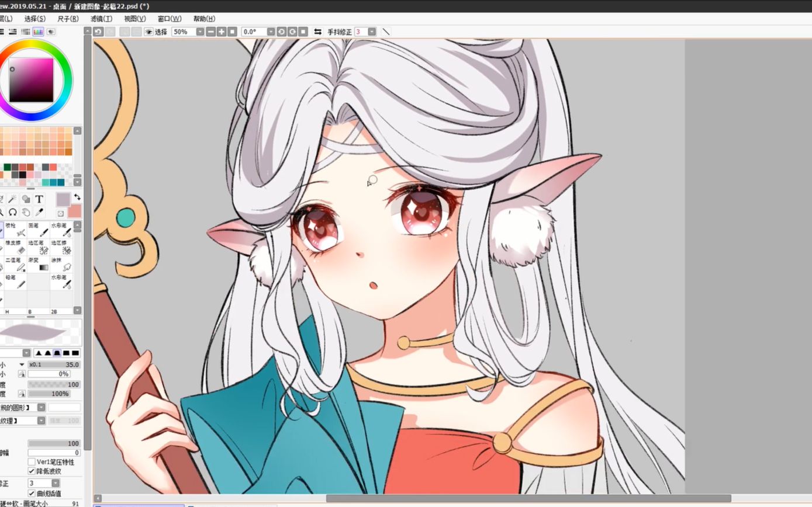
Task: Toggle the transparent color box
Action: point(60,214)
